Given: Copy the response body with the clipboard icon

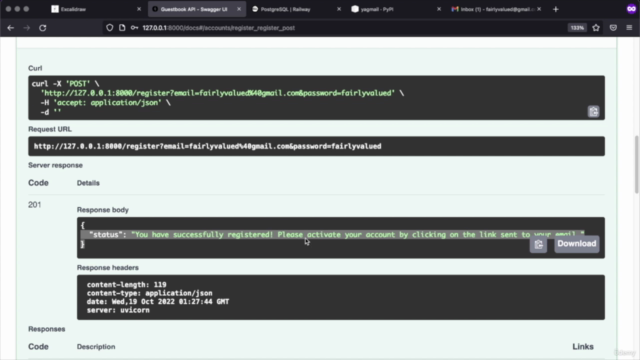Looking at the screenshot, I should pos(538,244).
